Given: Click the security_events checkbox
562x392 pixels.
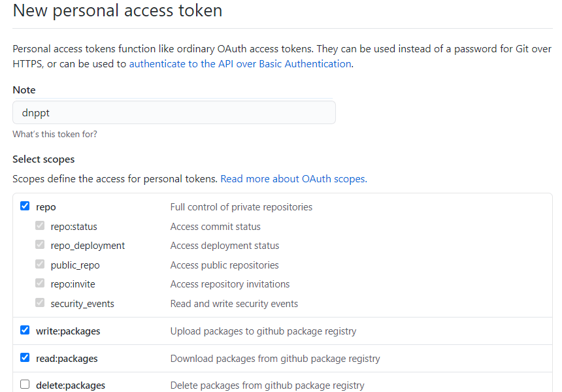Looking at the screenshot, I should pyautogui.click(x=40, y=302).
